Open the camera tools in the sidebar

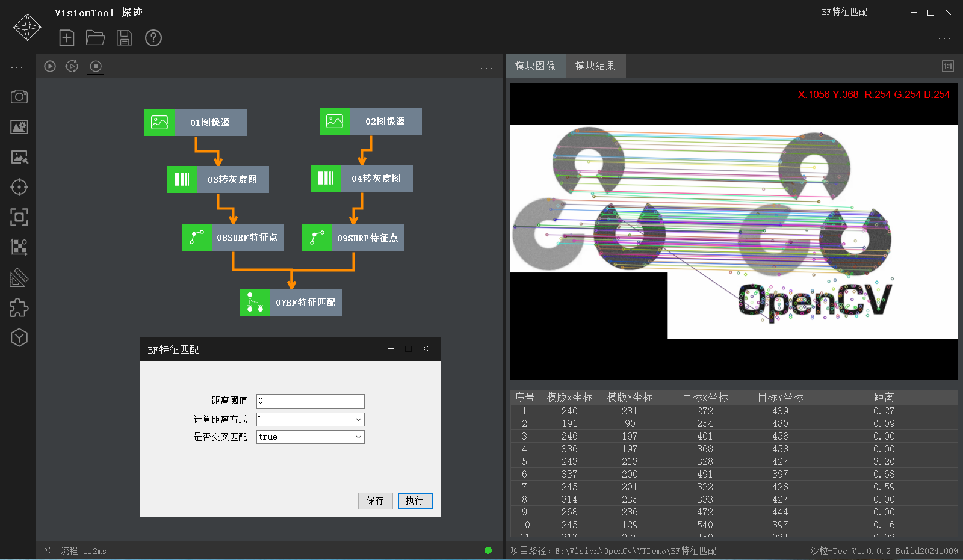coord(19,97)
